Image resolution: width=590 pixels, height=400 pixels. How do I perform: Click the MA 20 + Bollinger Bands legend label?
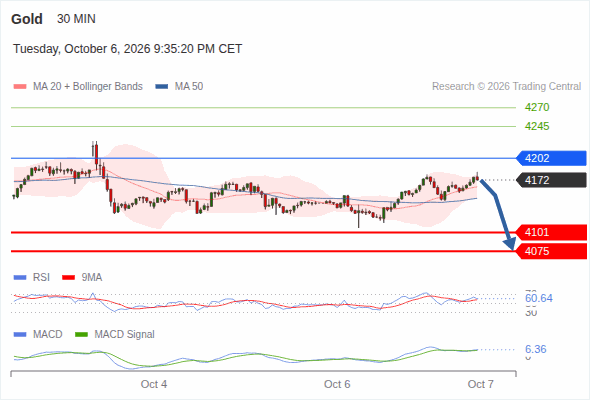tap(88, 87)
